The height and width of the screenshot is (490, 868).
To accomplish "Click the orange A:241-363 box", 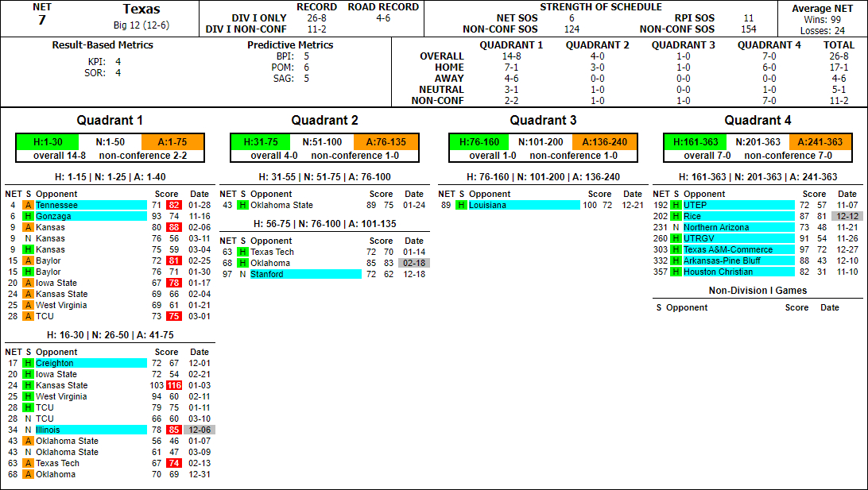I will click(x=820, y=142).
